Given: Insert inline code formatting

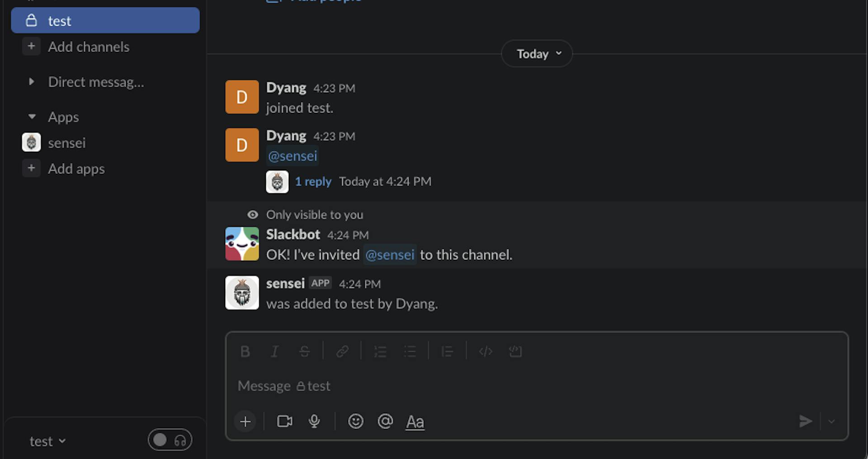Looking at the screenshot, I should tap(486, 351).
